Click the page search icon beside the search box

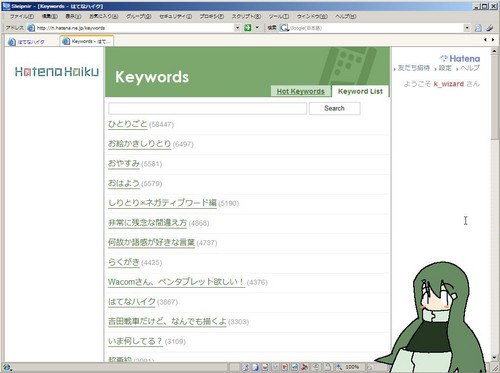point(478,28)
